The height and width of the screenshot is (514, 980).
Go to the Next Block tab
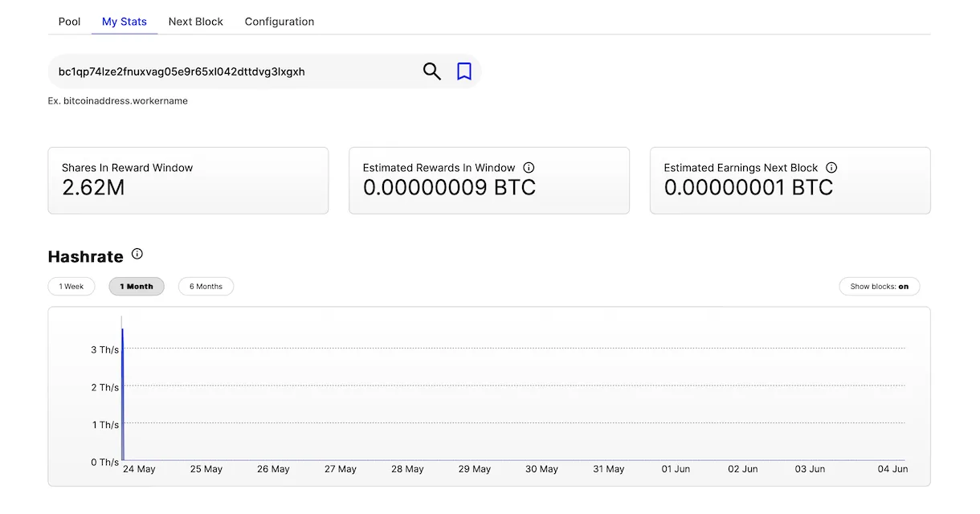click(196, 22)
